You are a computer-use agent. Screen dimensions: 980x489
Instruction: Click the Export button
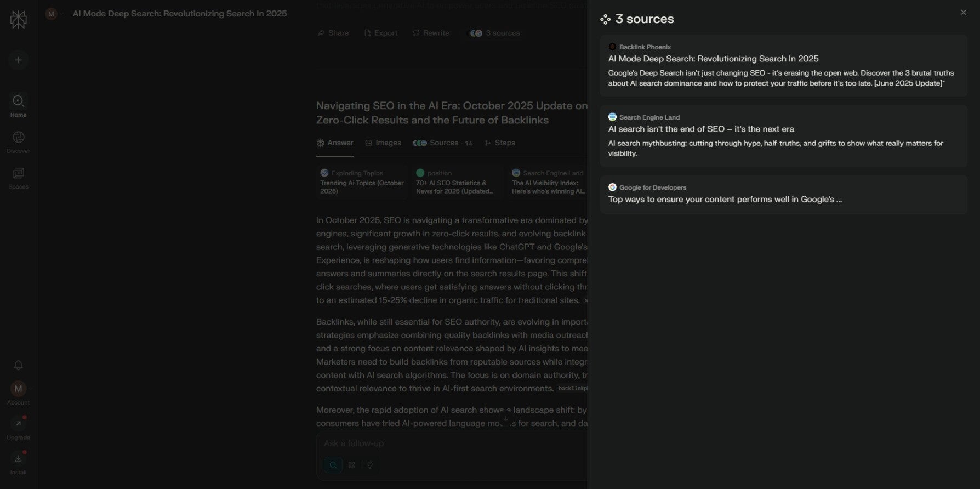[381, 33]
